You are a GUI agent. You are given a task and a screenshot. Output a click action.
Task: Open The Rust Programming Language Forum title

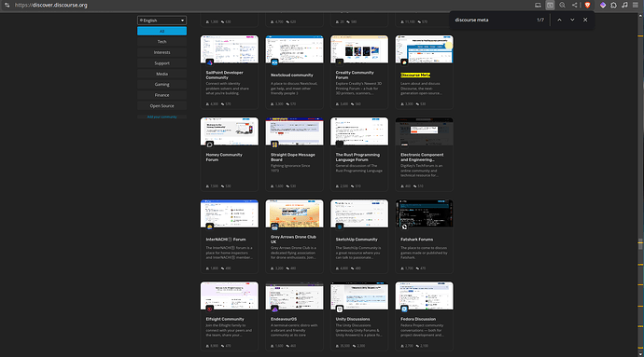pyautogui.click(x=357, y=158)
